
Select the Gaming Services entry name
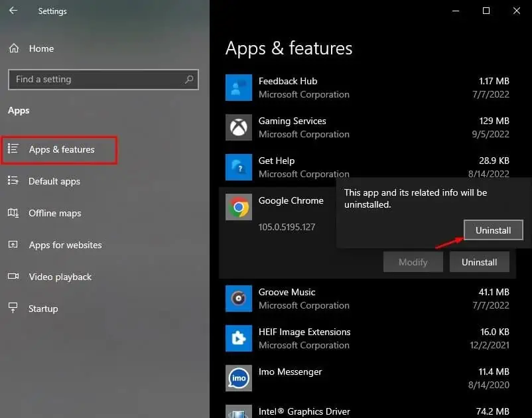point(292,121)
